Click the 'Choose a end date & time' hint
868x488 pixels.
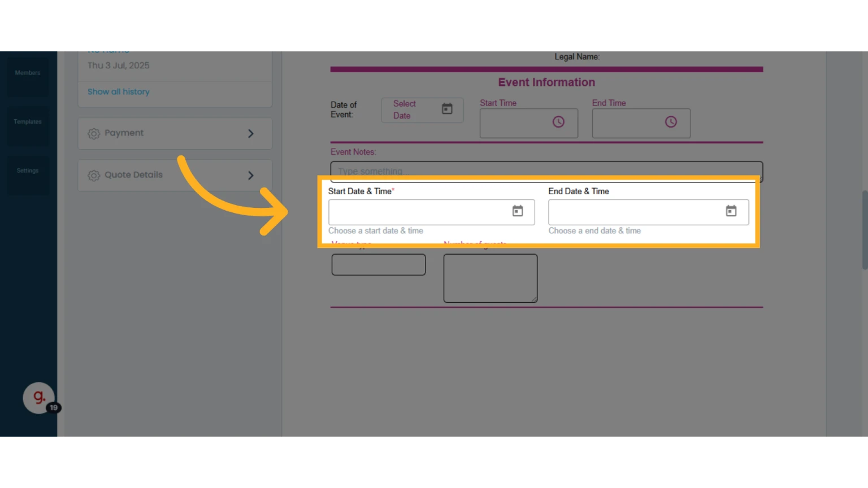point(594,230)
